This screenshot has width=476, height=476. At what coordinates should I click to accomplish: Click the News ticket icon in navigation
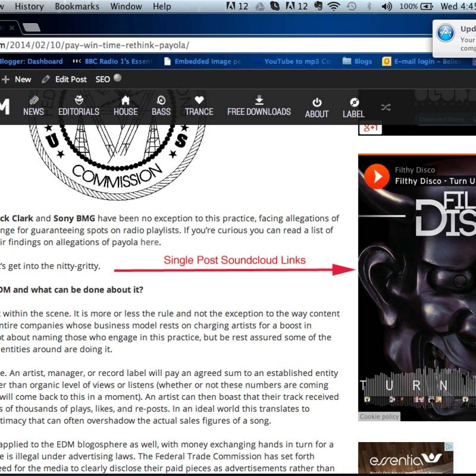pyautogui.click(x=33, y=100)
